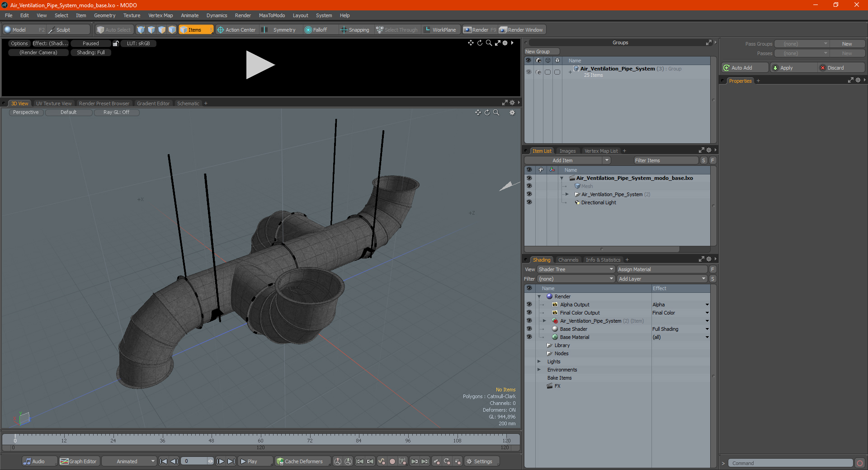Open the 3D viewport gear settings

pos(512,113)
